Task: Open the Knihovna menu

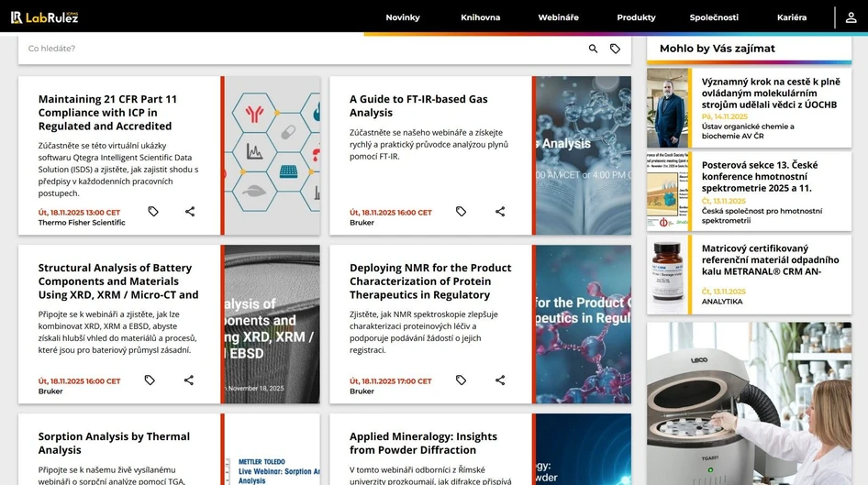Action: coord(481,17)
